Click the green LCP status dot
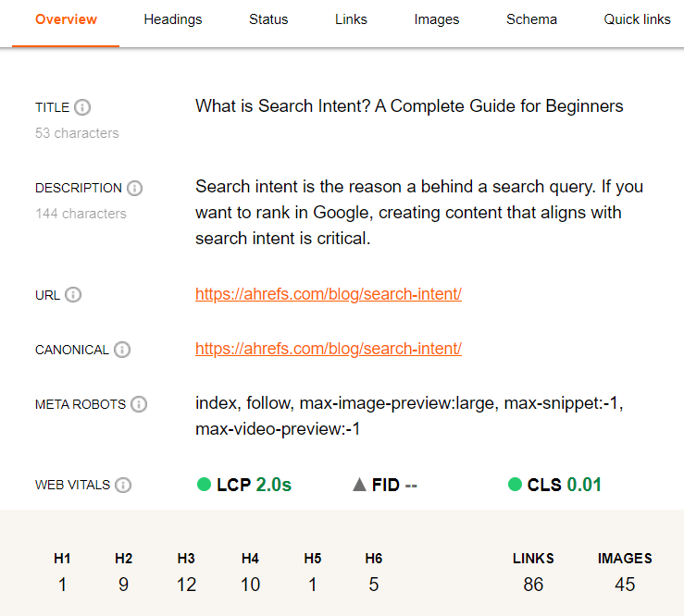Image resolution: width=684 pixels, height=616 pixels. pos(205,484)
